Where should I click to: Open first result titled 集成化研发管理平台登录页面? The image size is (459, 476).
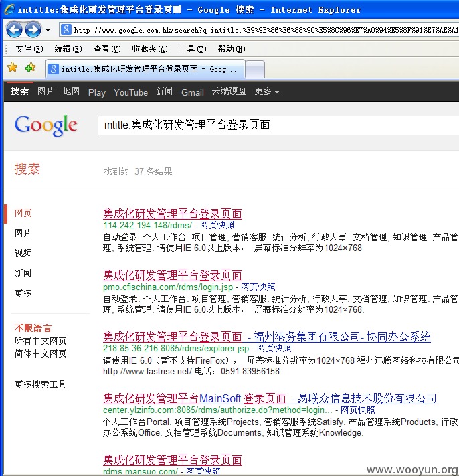[x=173, y=214]
